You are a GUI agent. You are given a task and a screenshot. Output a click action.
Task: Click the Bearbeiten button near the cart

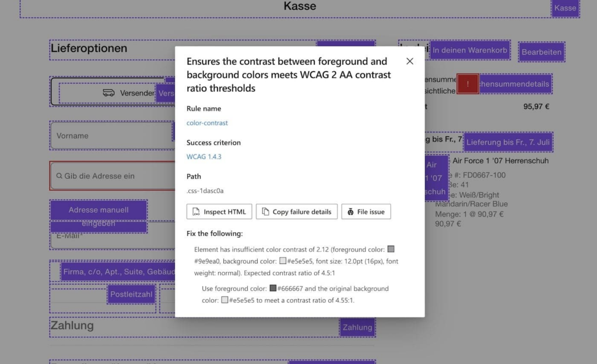point(541,51)
